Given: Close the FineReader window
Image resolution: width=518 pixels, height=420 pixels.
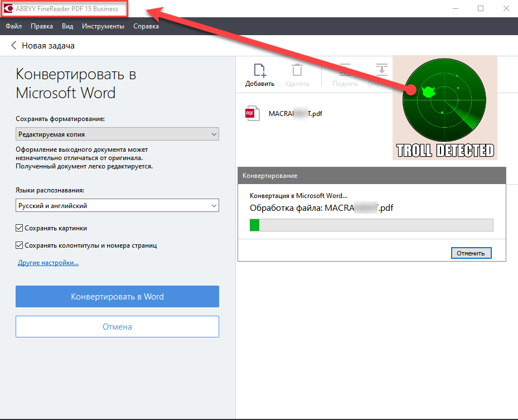Looking at the screenshot, I should 506,8.
